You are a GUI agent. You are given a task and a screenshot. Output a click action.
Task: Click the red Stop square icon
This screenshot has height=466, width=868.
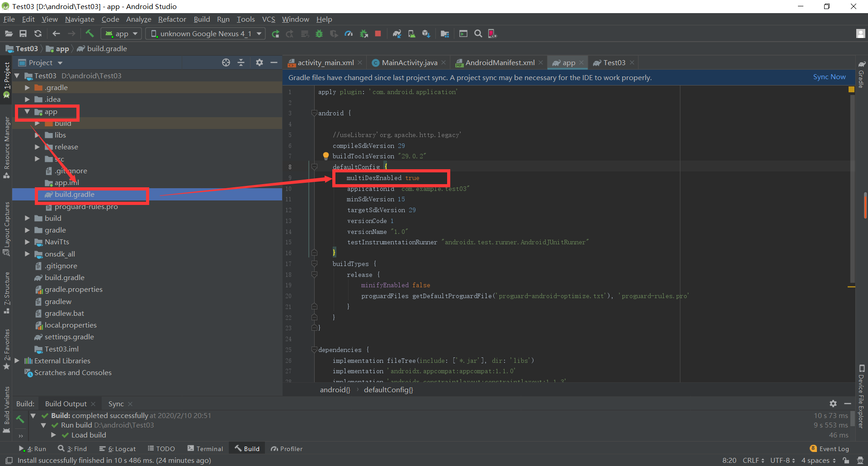(378, 33)
